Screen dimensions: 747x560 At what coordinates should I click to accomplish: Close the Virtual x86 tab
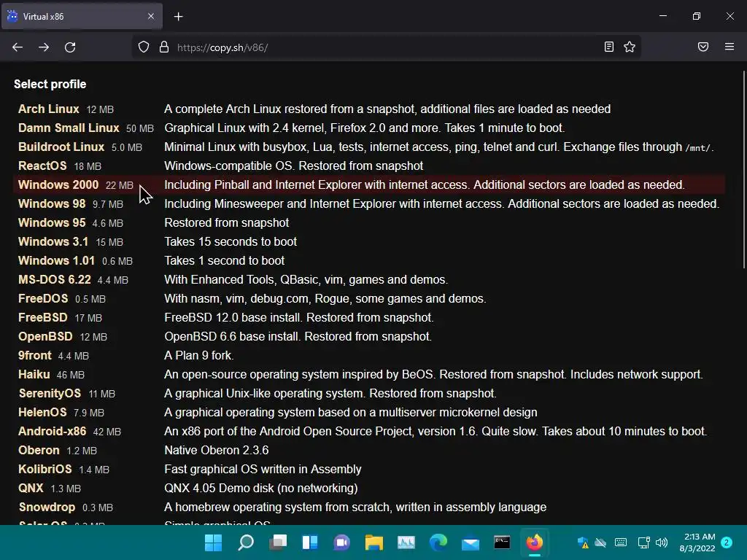[151, 16]
